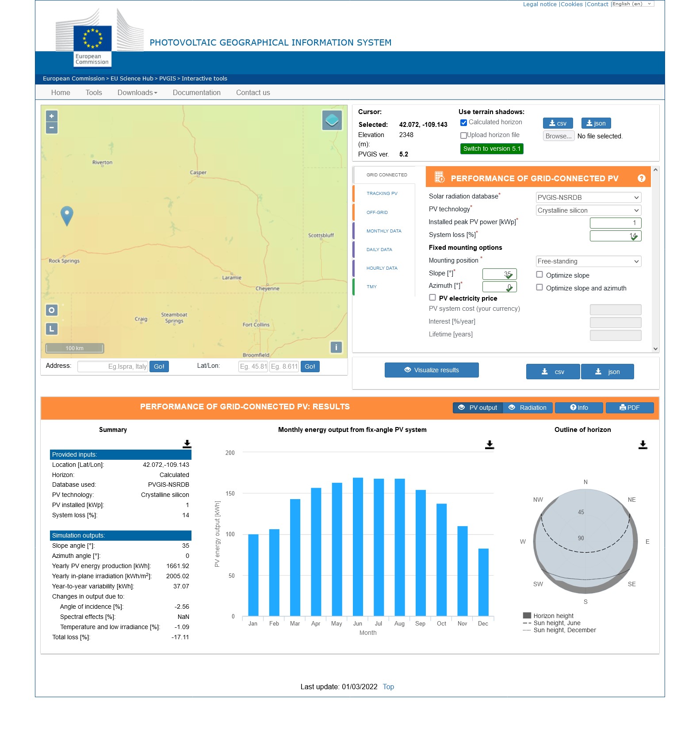Download the Summary table data
Image resolution: width=700 pixels, height=748 pixels.
click(x=187, y=444)
